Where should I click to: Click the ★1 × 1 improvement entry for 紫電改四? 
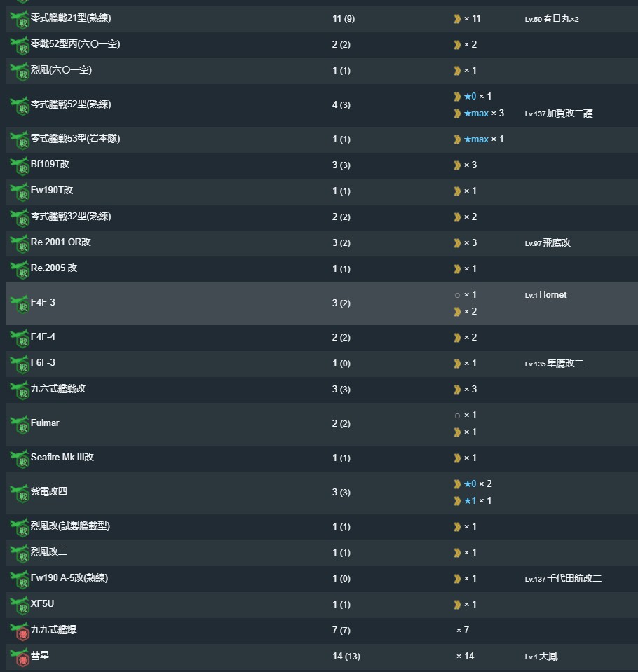click(x=477, y=501)
